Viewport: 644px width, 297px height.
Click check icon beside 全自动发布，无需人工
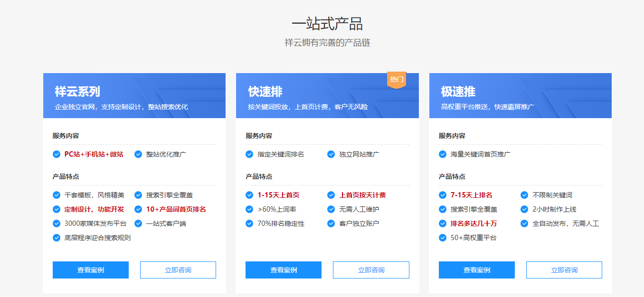(524, 223)
